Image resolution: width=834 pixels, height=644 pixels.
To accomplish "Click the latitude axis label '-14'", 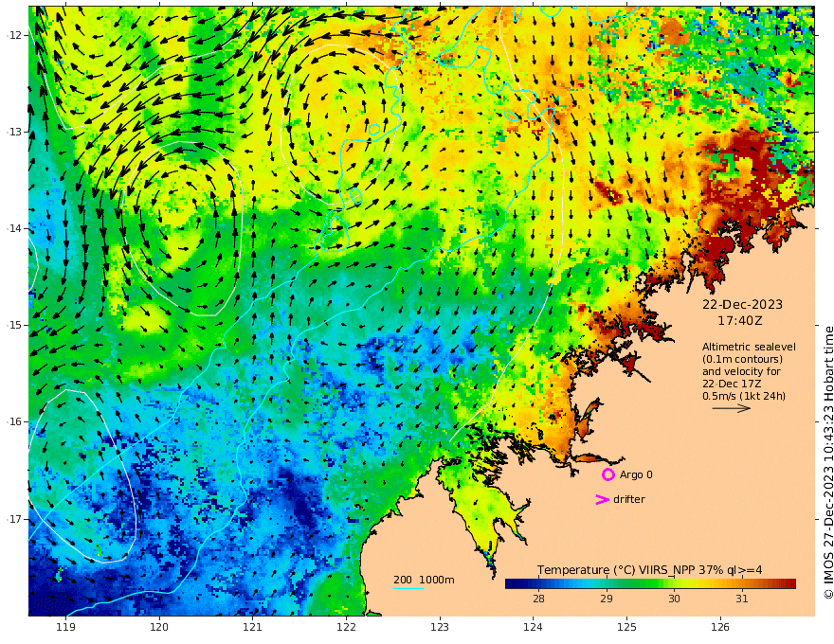I will (x=14, y=228).
